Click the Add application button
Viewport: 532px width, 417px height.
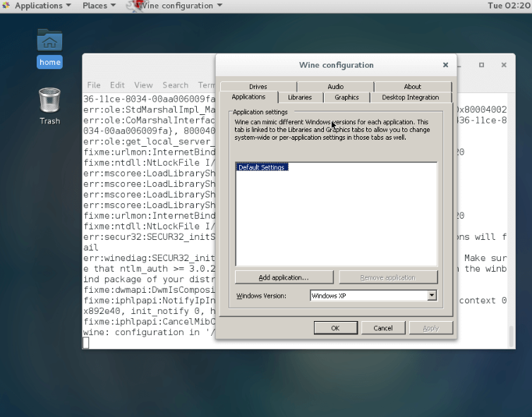[x=284, y=277]
